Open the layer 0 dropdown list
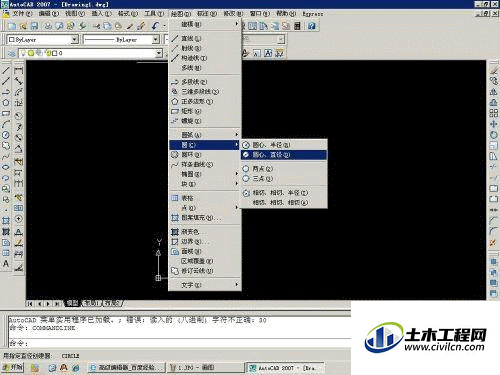Image resolution: width=500 pixels, height=375 pixels. [x=159, y=53]
